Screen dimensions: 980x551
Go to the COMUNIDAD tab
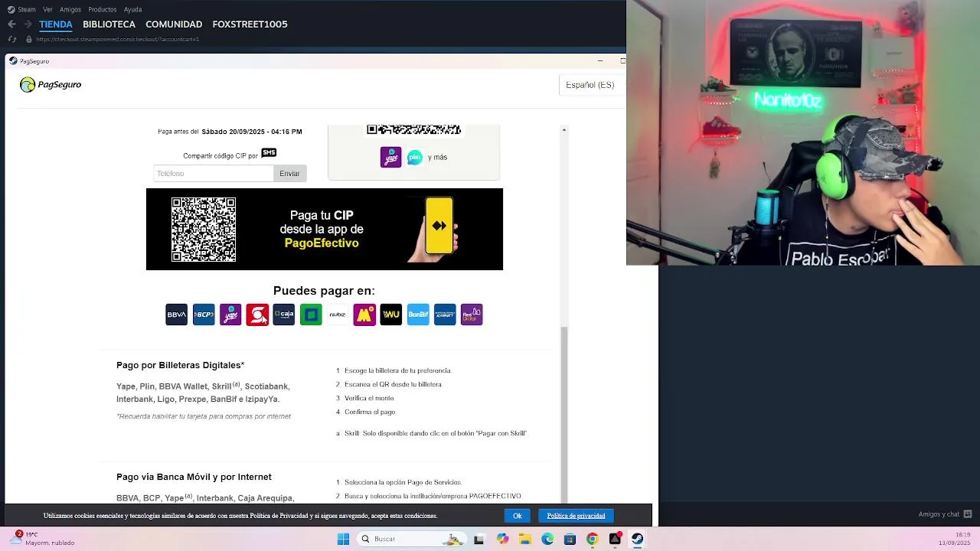(x=174, y=24)
